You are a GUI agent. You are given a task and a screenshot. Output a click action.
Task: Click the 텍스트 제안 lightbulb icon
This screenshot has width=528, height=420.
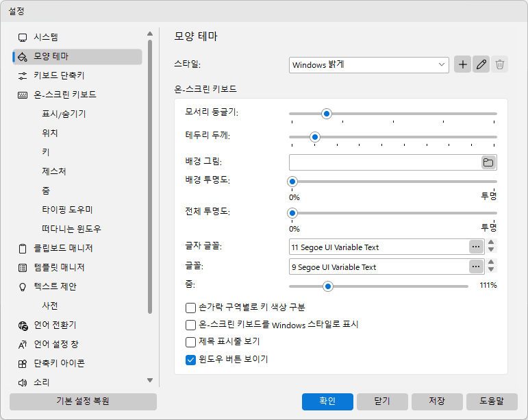23,287
